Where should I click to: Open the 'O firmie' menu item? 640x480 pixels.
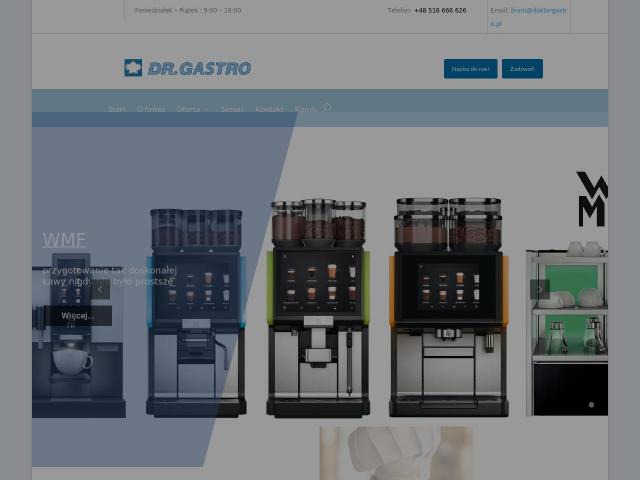[x=151, y=109]
